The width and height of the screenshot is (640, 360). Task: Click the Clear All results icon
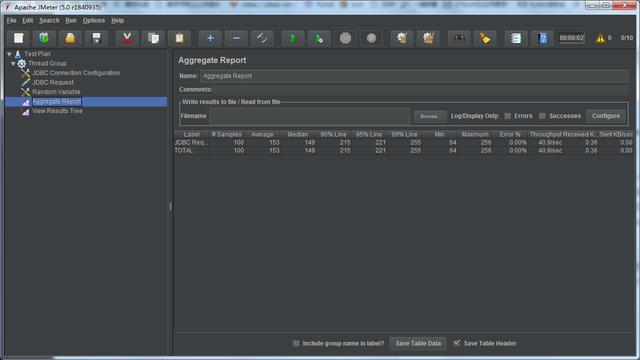(428, 38)
